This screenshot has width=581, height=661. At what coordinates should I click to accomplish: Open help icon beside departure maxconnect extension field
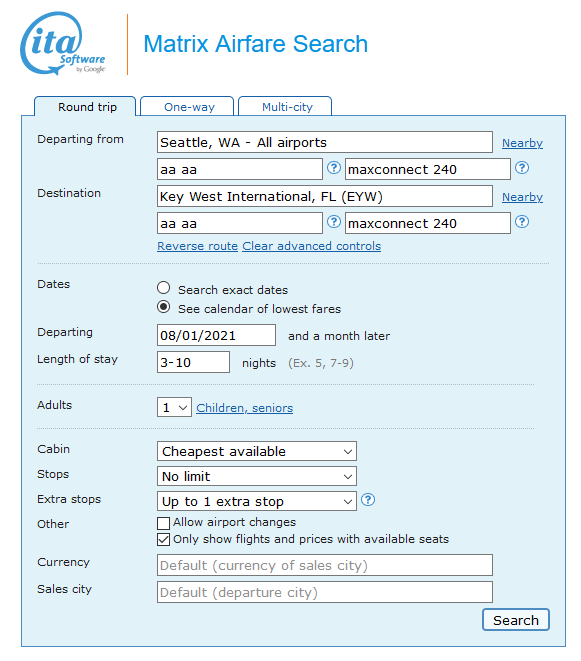(522, 168)
